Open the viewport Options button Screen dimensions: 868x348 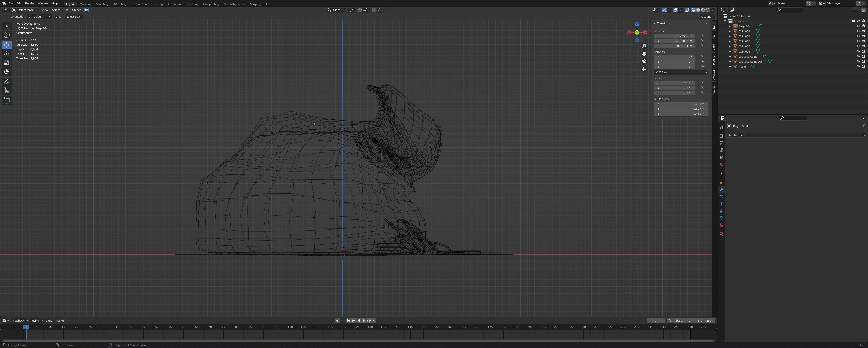coord(707,16)
